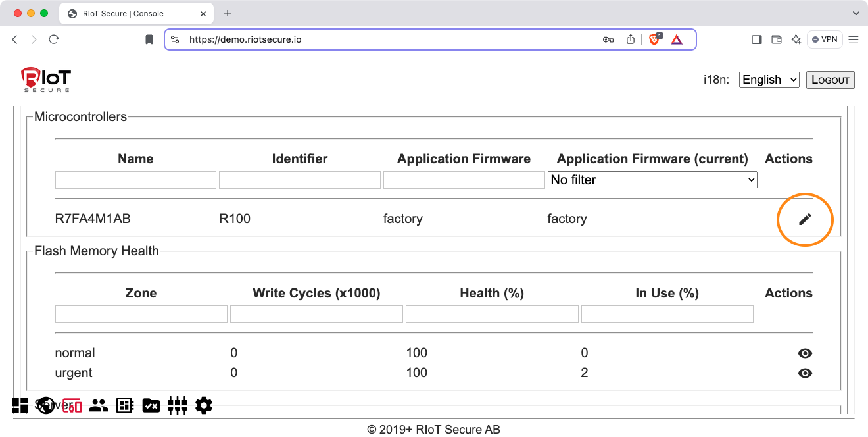Open the Application Firmware (current) filter dropdown
The image size is (868, 437).
click(652, 180)
